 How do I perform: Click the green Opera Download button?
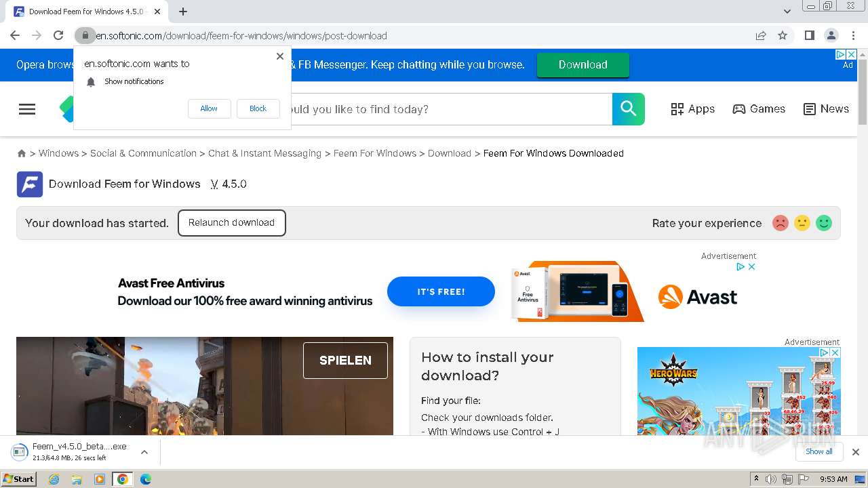[x=583, y=64]
